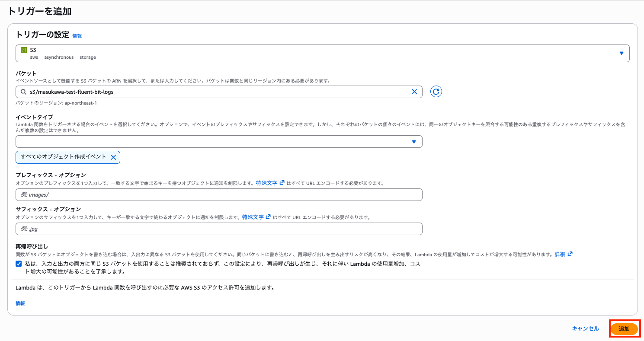Open external link icon beside サフィックス 特殊文字
This screenshot has width=644, height=341.
point(269,217)
